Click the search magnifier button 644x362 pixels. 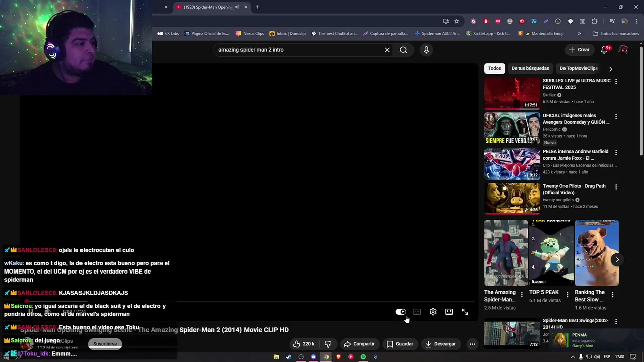point(404,50)
